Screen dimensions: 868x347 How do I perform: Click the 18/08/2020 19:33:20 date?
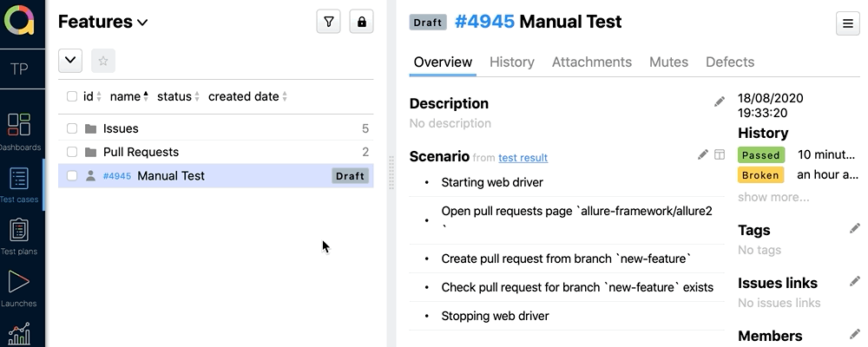point(771,106)
